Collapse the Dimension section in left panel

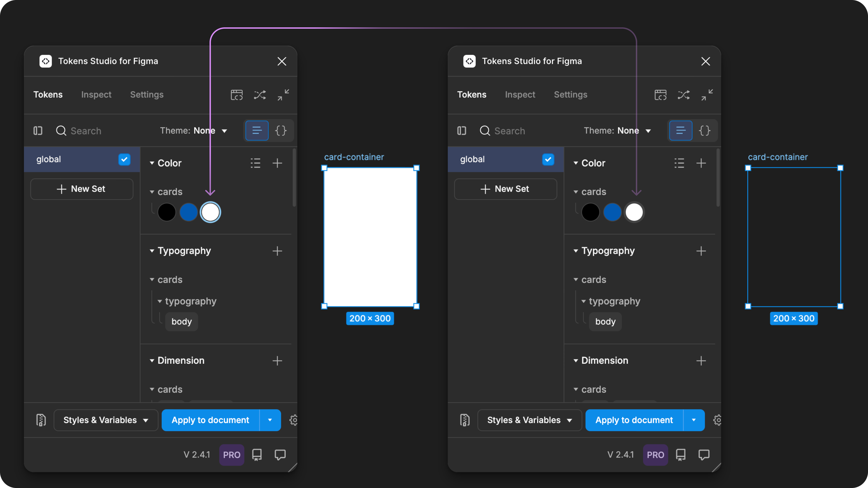[x=152, y=361]
